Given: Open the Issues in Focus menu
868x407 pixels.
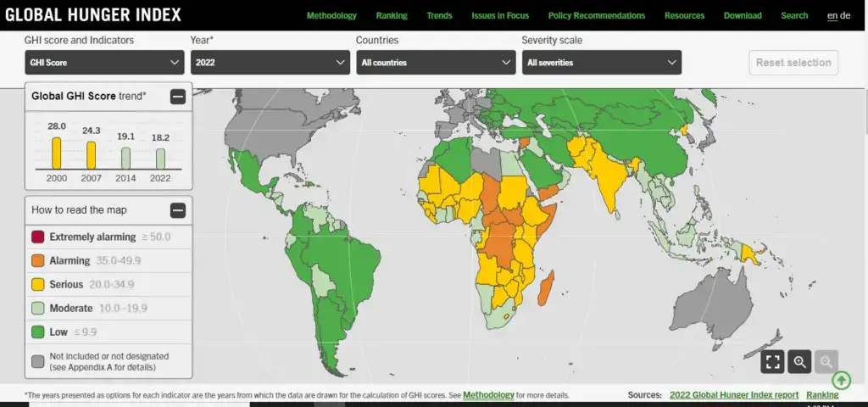Looking at the screenshot, I should pos(500,15).
